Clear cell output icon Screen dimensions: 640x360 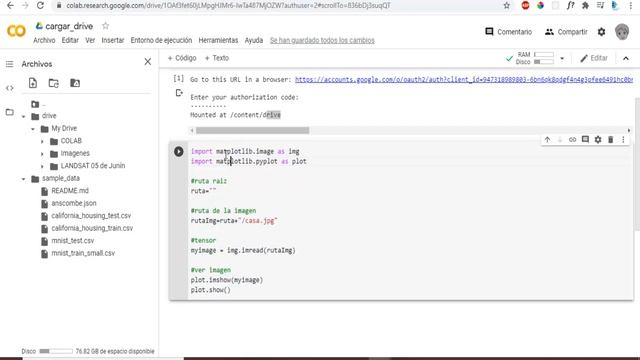[x=179, y=93]
